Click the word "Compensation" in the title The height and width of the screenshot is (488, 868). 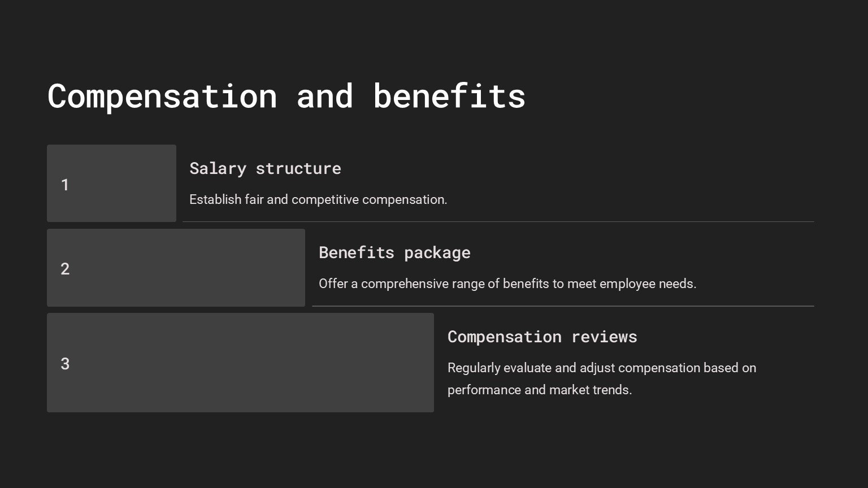(162, 96)
